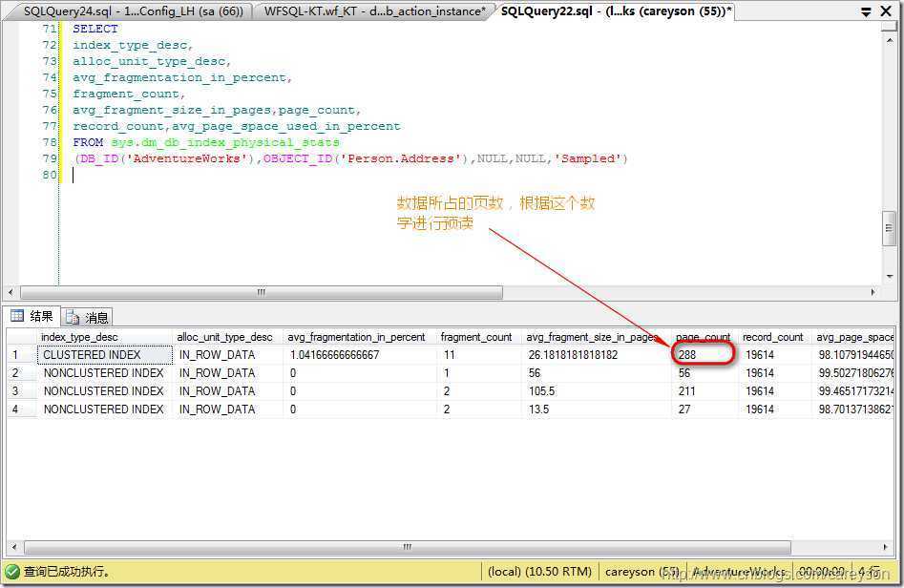Select the 99.5027180627 page space cell

pyautogui.click(x=853, y=373)
